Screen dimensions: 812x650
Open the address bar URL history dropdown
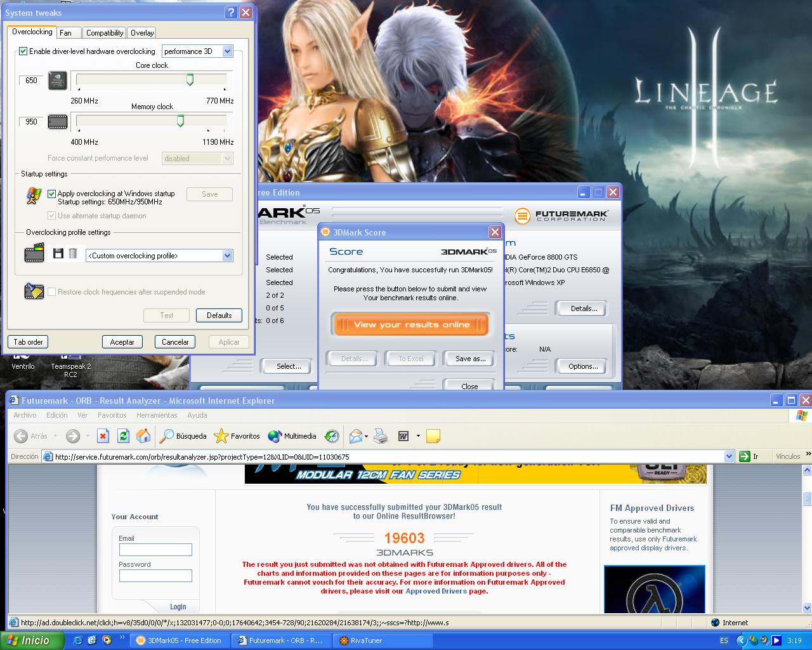coord(729,456)
